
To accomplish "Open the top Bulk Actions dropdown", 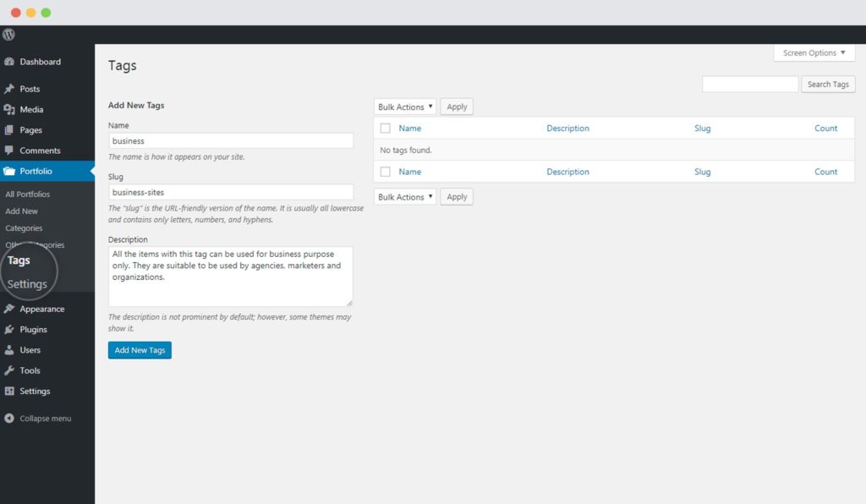I will pyautogui.click(x=405, y=107).
